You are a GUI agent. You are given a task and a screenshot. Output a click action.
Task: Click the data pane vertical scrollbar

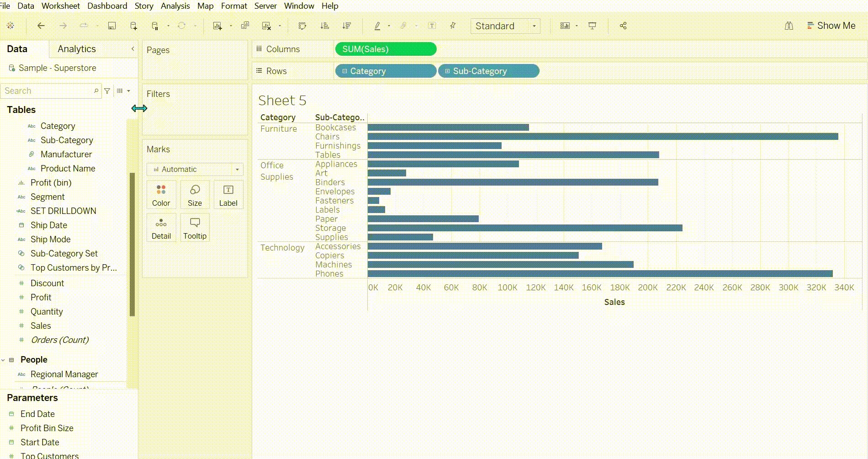pyautogui.click(x=132, y=245)
